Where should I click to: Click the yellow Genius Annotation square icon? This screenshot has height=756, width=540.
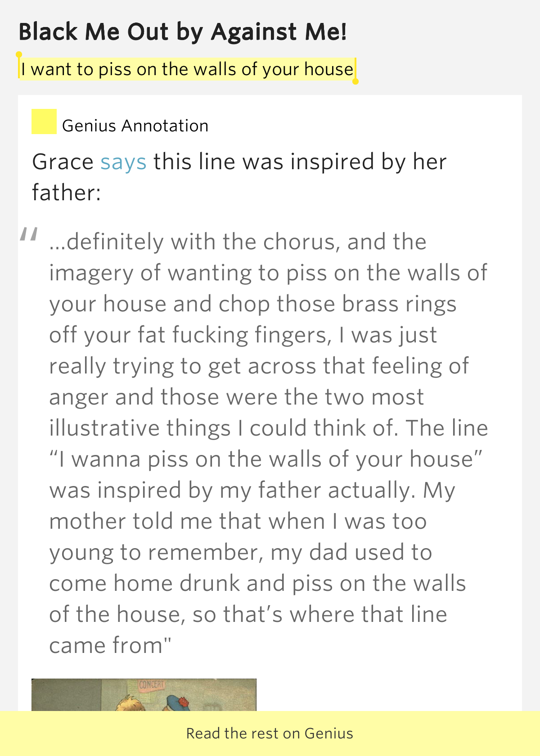44,121
